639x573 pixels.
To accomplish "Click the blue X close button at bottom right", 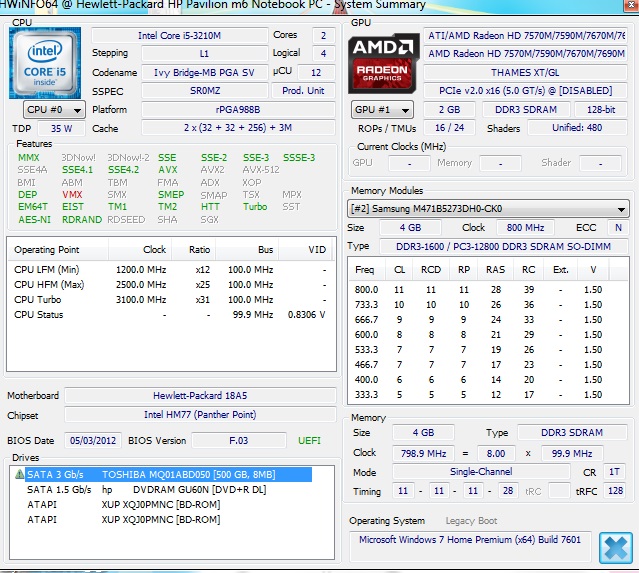I will [616, 548].
